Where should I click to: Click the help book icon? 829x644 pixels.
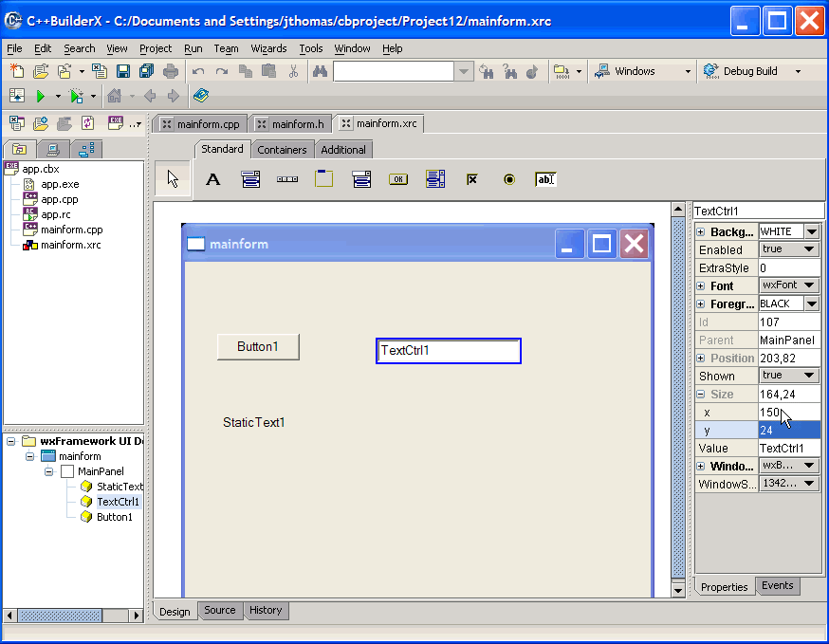click(x=201, y=96)
